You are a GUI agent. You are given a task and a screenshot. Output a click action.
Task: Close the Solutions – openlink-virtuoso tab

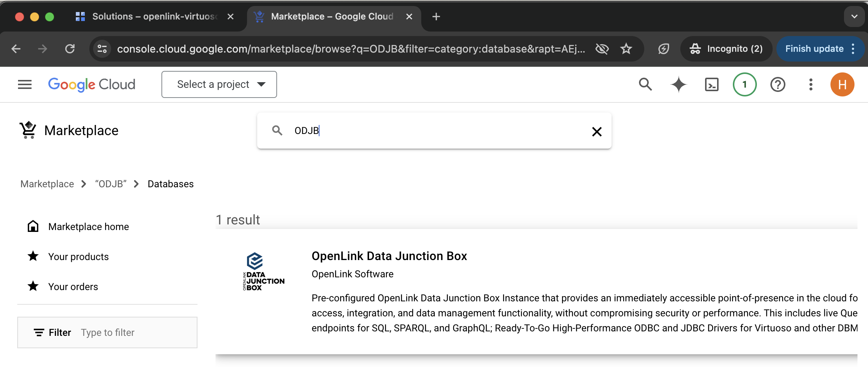tap(231, 17)
